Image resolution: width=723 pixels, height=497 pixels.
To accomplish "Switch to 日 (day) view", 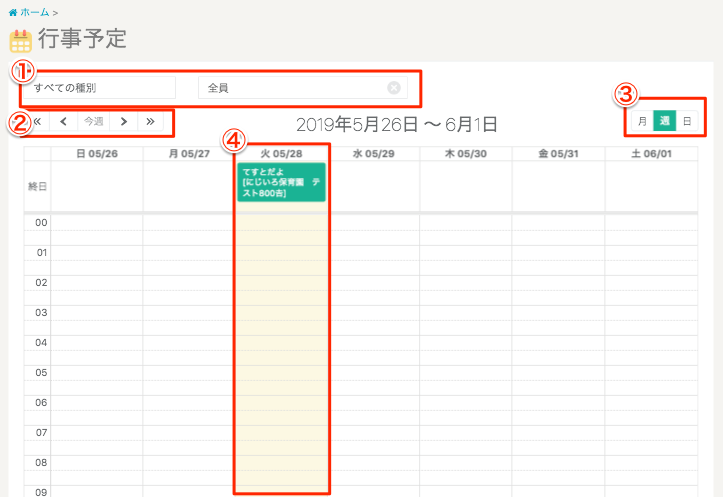I will 687,122.
